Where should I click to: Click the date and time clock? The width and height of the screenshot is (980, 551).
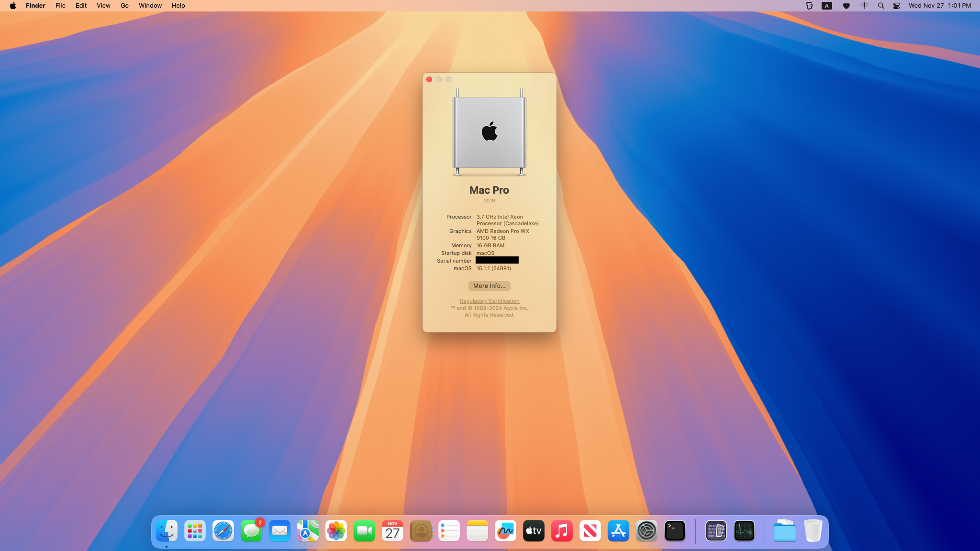940,6
